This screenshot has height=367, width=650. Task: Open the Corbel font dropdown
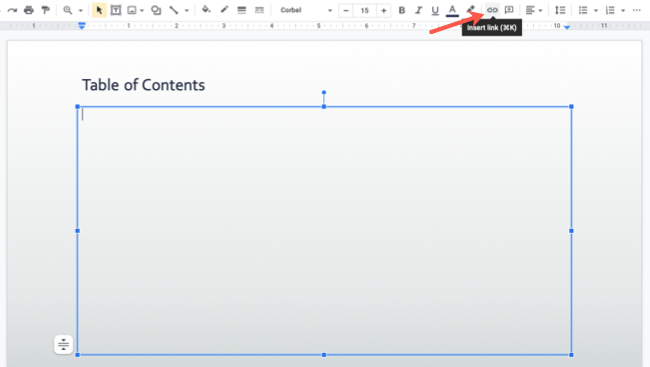tap(306, 10)
